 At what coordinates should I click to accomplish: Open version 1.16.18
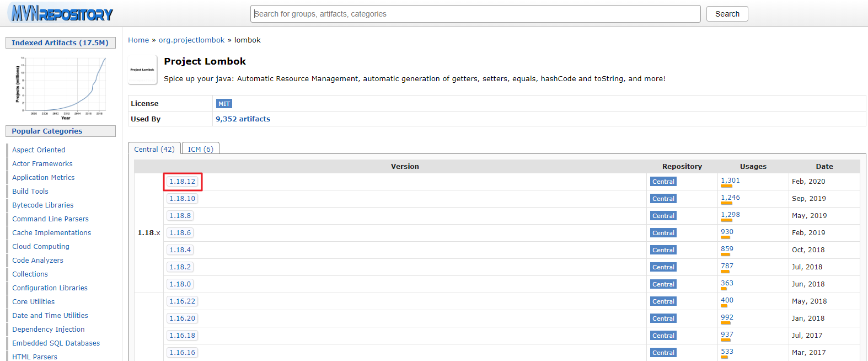click(183, 336)
